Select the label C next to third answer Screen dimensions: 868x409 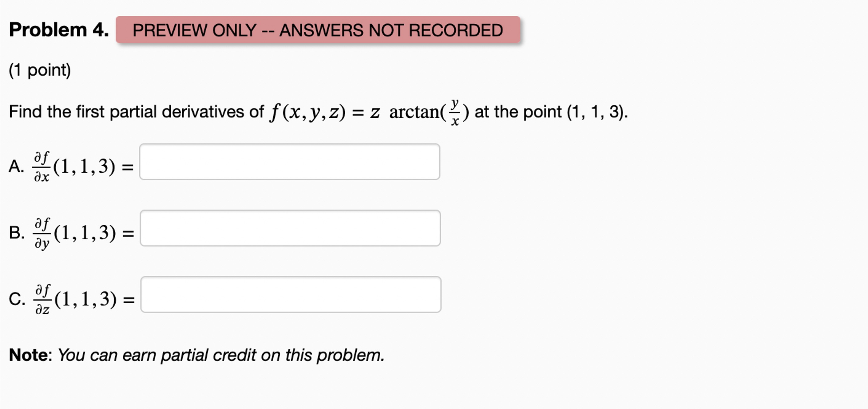(x=16, y=299)
